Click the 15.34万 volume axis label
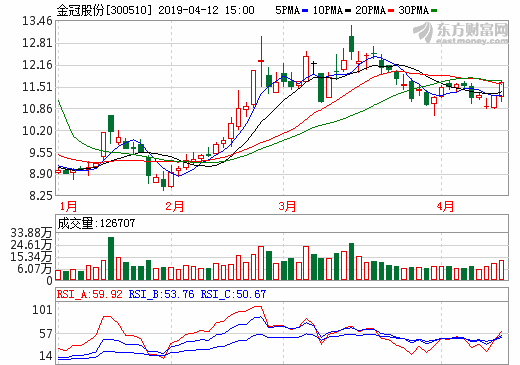The image size is (520, 365). tap(32, 257)
